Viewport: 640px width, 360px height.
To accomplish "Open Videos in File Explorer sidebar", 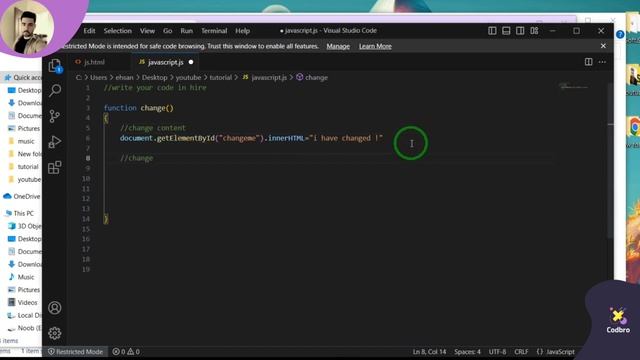I will tap(23, 302).
